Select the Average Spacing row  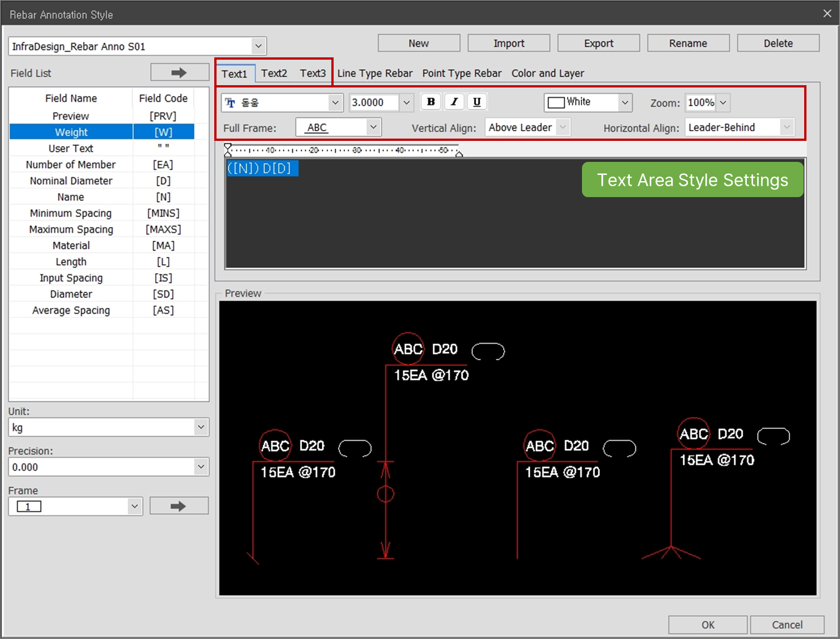(x=102, y=310)
